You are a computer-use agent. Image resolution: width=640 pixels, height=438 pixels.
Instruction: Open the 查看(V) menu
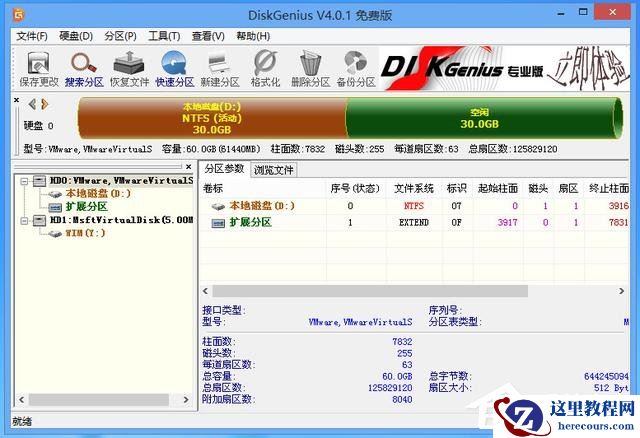coord(208,36)
